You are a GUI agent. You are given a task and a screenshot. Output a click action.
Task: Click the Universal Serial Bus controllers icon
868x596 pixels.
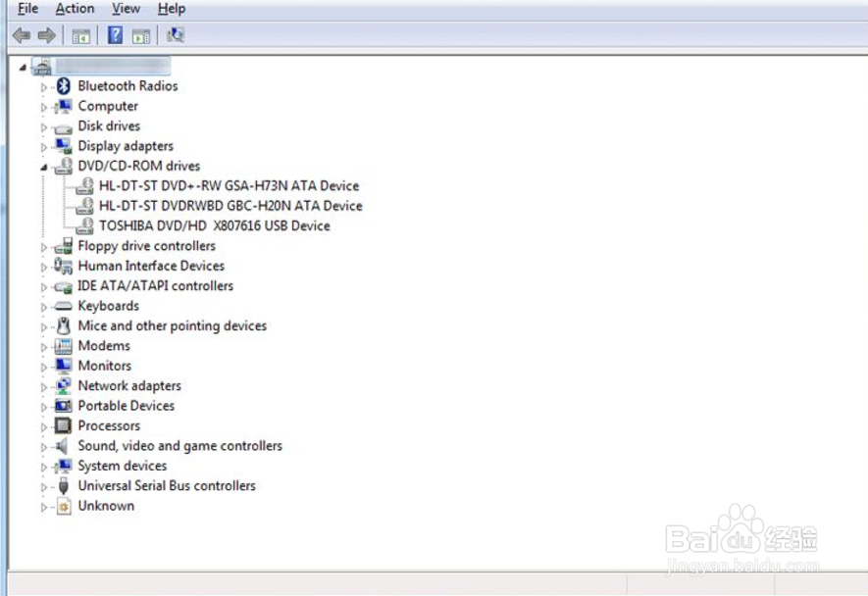click(62, 485)
